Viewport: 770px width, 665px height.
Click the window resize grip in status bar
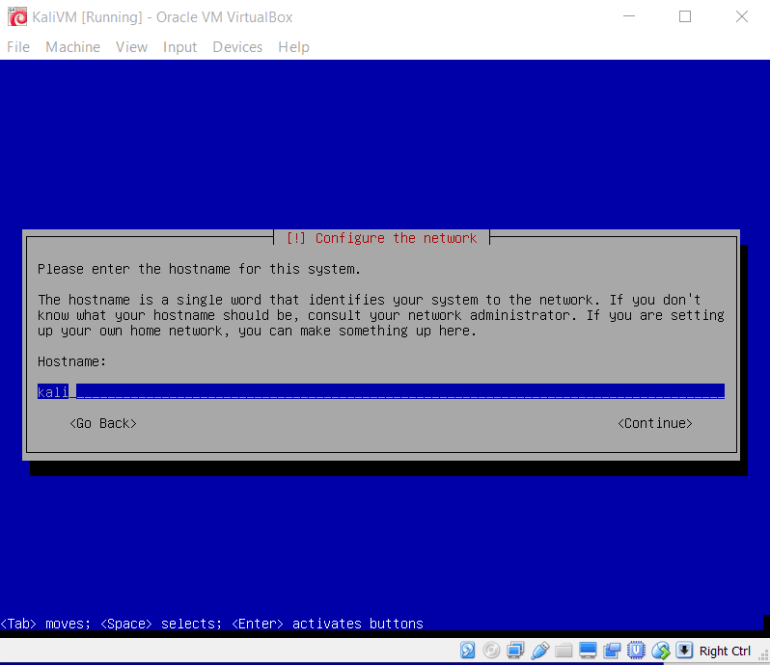click(x=763, y=656)
